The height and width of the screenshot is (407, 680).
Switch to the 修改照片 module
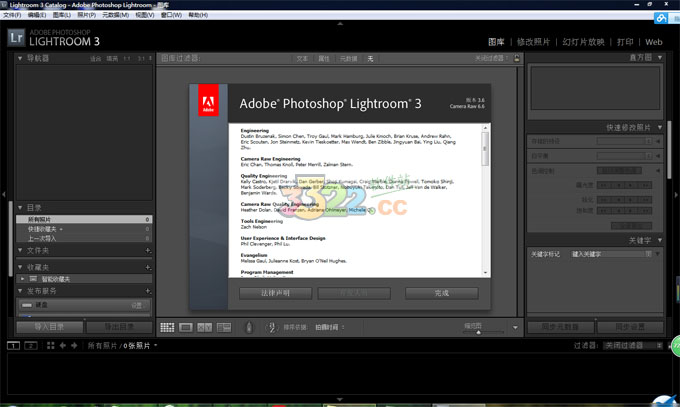coord(533,42)
